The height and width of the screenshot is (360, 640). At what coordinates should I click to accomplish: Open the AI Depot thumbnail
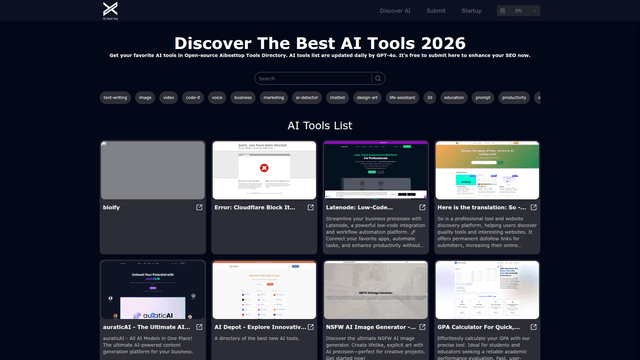pos(264,290)
